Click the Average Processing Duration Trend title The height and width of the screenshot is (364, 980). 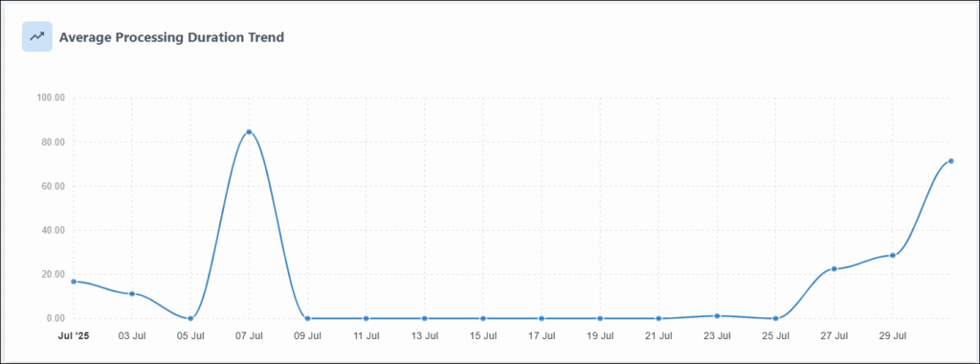(x=172, y=37)
